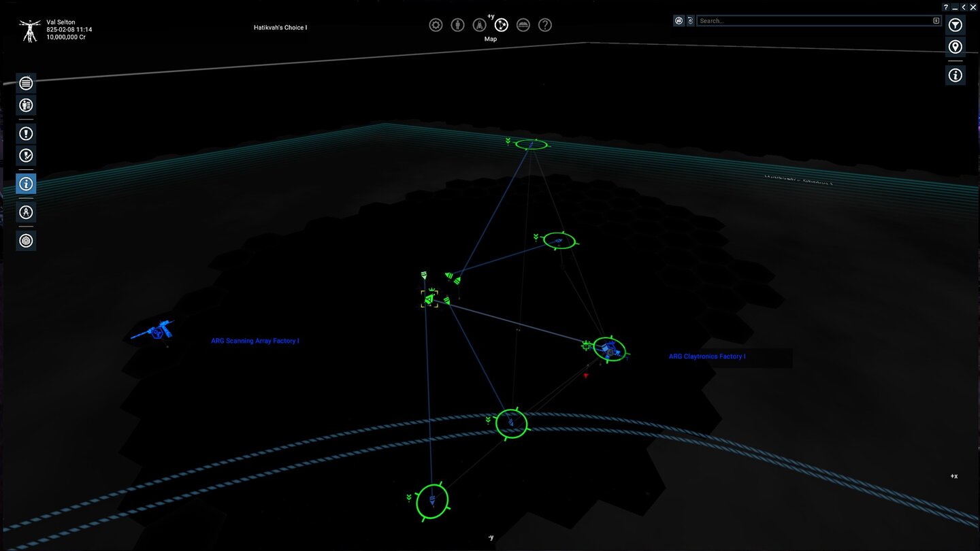Image resolution: width=980 pixels, height=551 pixels.
Task: Open the plot management compass icon
Action: point(26,212)
